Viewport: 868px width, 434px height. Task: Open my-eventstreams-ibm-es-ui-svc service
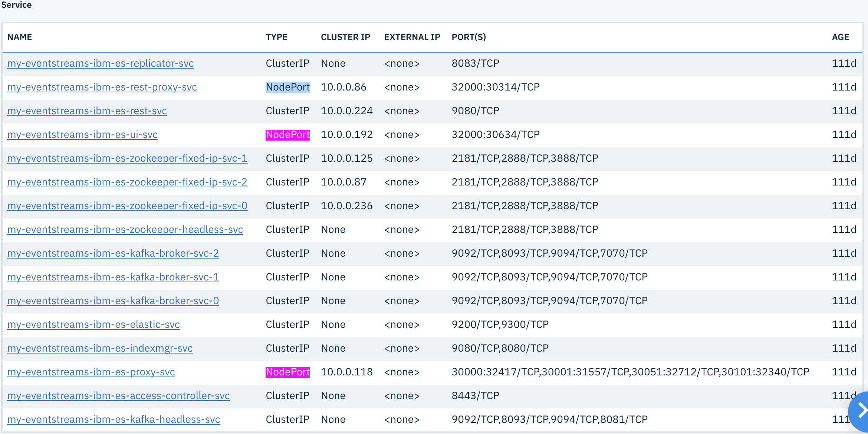[82, 134]
